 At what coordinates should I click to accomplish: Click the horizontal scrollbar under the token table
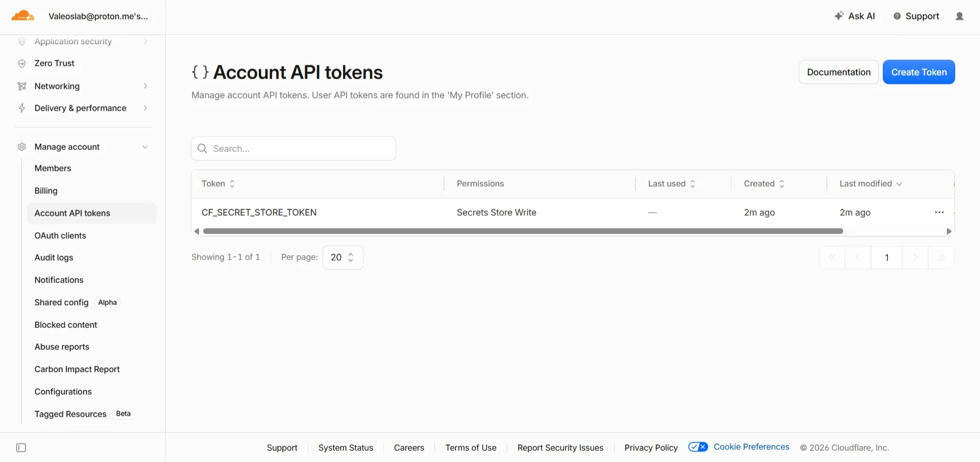523,232
